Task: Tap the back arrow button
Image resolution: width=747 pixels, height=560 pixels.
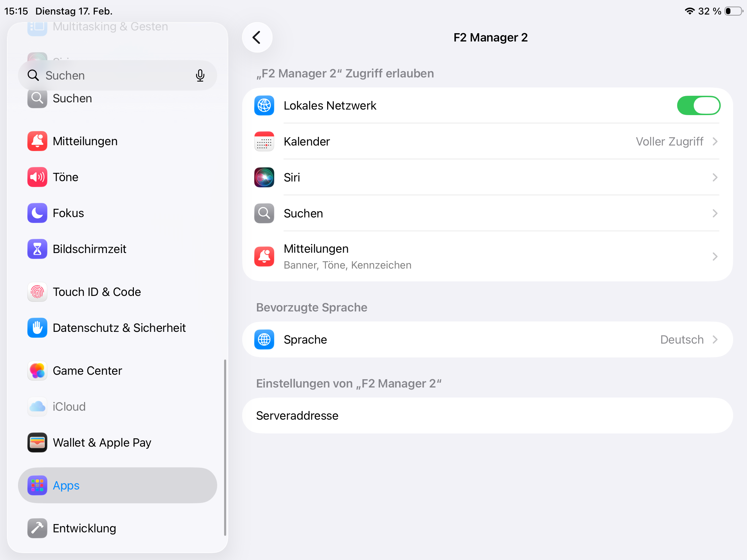Action: (257, 37)
